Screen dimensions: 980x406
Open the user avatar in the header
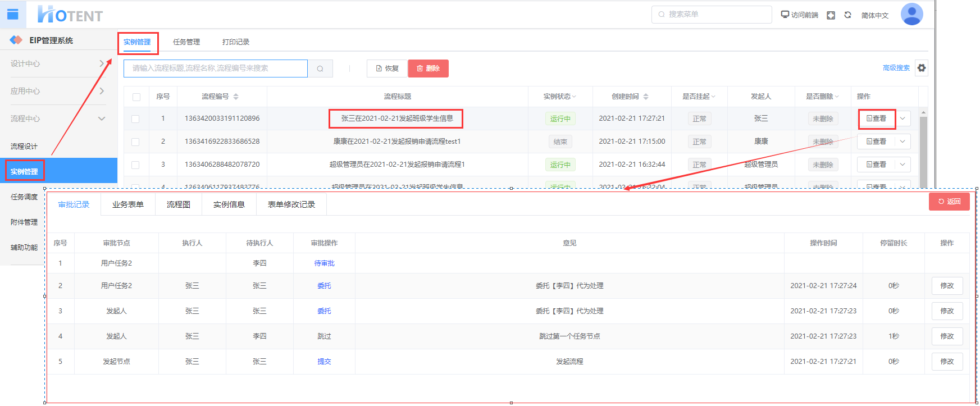pos(911,15)
